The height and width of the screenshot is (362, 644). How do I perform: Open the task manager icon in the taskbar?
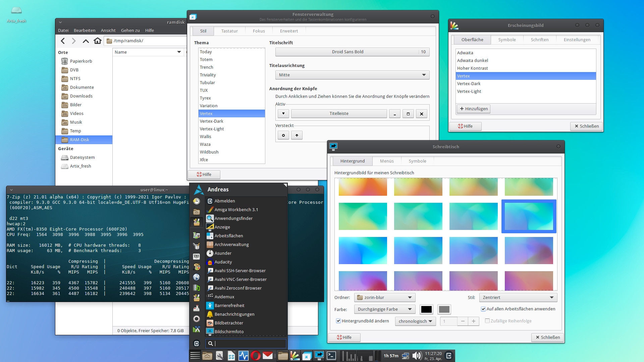click(243, 356)
